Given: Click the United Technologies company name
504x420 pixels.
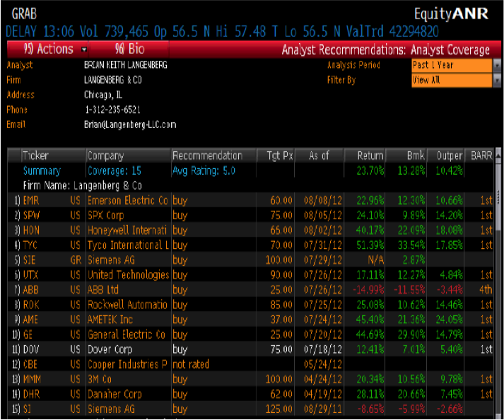Looking at the screenshot, I should (x=128, y=275).
